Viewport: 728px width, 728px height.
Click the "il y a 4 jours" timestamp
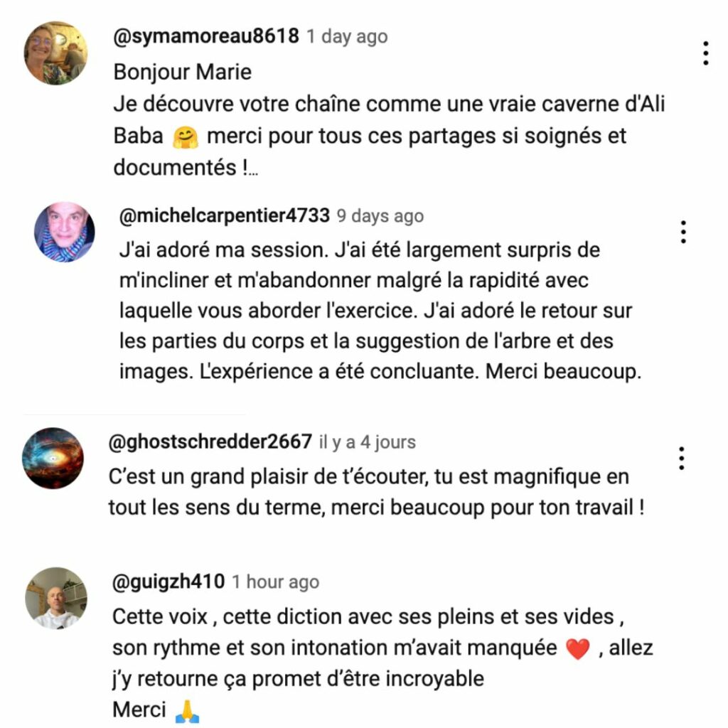point(368,442)
